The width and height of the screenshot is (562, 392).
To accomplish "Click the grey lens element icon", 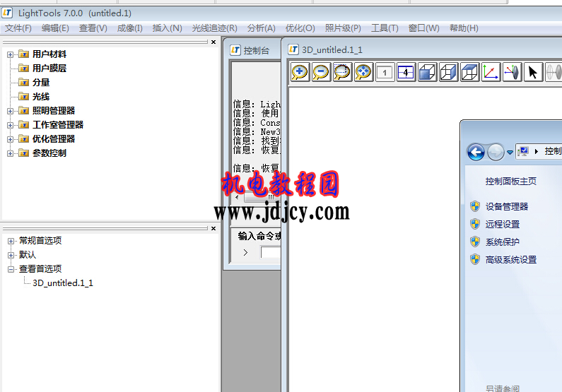I will click(554, 72).
